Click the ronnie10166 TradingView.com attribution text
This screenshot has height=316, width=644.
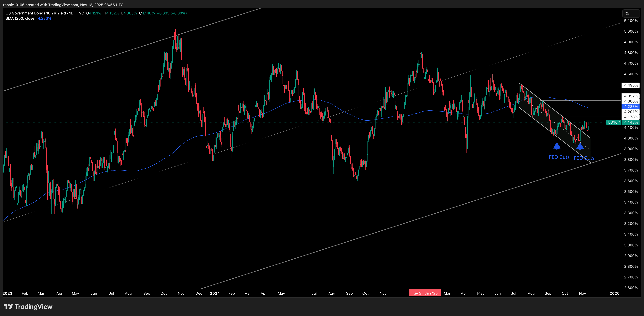click(62, 4)
